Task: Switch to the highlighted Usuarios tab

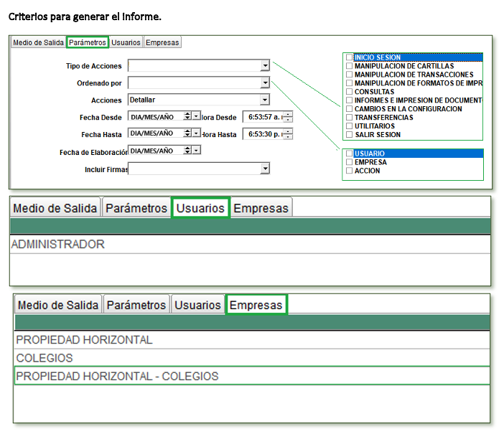Action: pos(200,208)
